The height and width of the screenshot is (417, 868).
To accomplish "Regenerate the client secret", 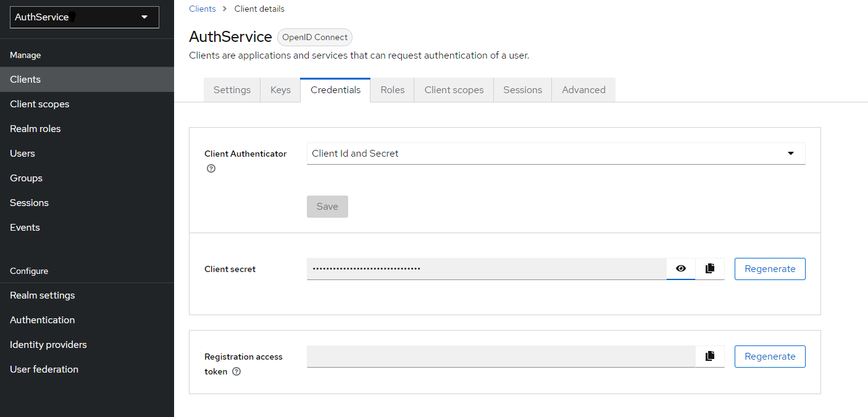I will tap(770, 269).
